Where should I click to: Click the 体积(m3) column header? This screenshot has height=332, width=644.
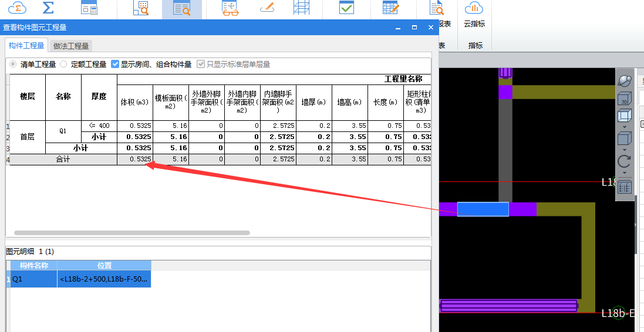(x=134, y=102)
